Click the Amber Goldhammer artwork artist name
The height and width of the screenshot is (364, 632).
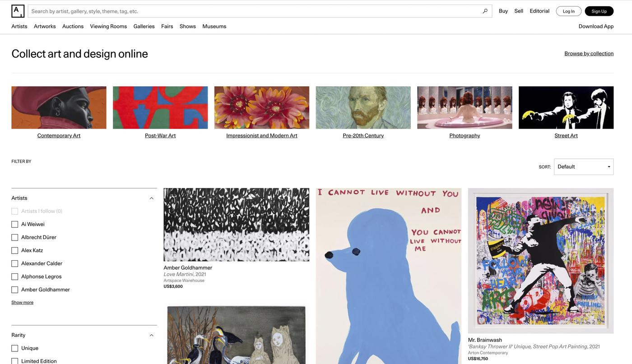[x=188, y=267]
